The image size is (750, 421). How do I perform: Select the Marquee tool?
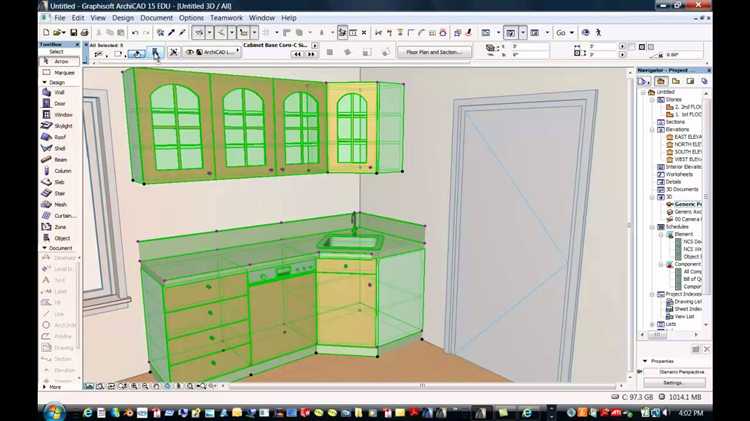pyautogui.click(x=58, y=73)
